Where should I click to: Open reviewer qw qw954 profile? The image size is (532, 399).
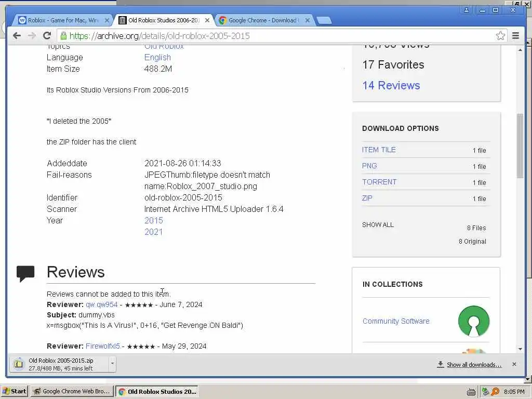point(101,304)
